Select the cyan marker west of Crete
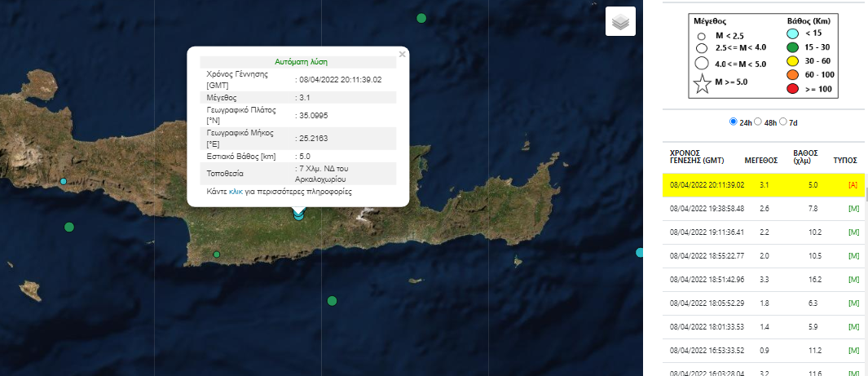This screenshot has width=868, height=376. coord(64,181)
